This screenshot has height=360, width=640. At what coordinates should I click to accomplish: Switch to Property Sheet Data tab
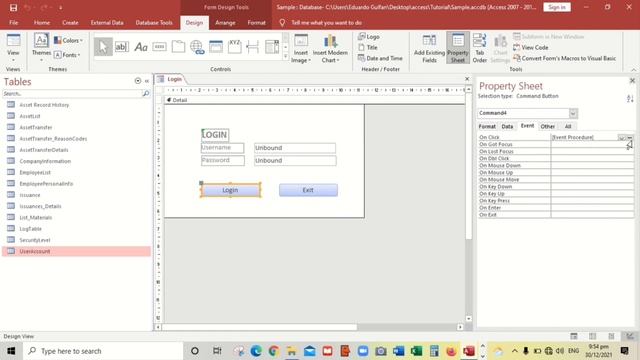point(507,127)
